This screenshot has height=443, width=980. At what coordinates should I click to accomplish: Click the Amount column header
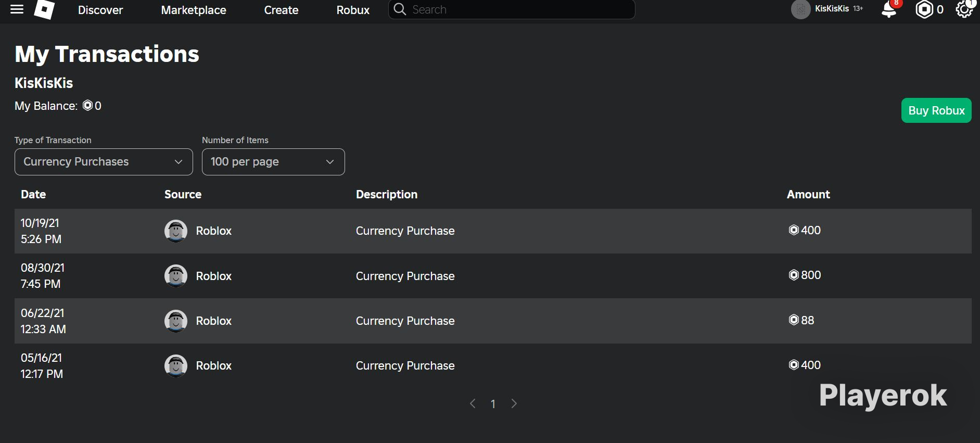[x=808, y=194]
